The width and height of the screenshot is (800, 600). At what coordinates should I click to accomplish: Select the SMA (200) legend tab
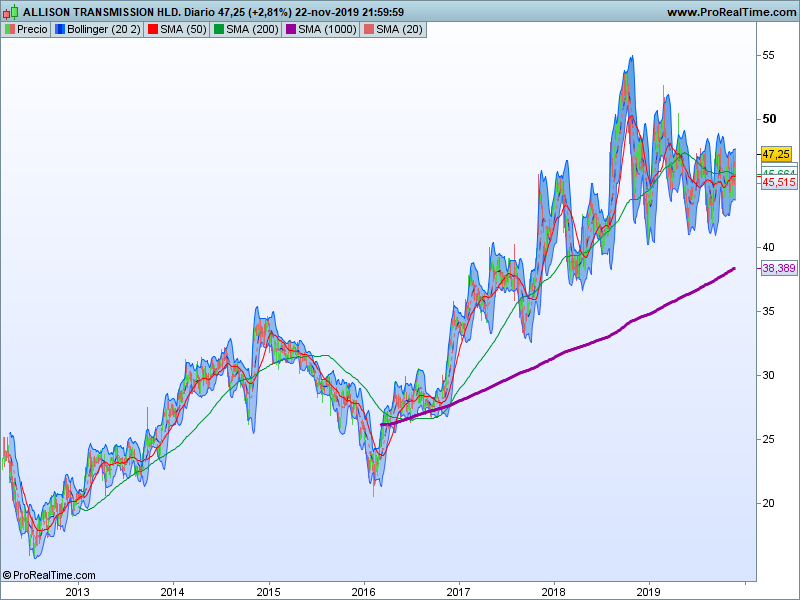click(x=246, y=30)
